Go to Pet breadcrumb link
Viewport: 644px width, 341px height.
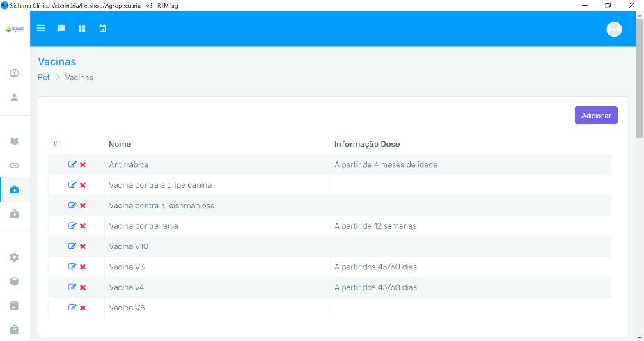pyautogui.click(x=43, y=77)
